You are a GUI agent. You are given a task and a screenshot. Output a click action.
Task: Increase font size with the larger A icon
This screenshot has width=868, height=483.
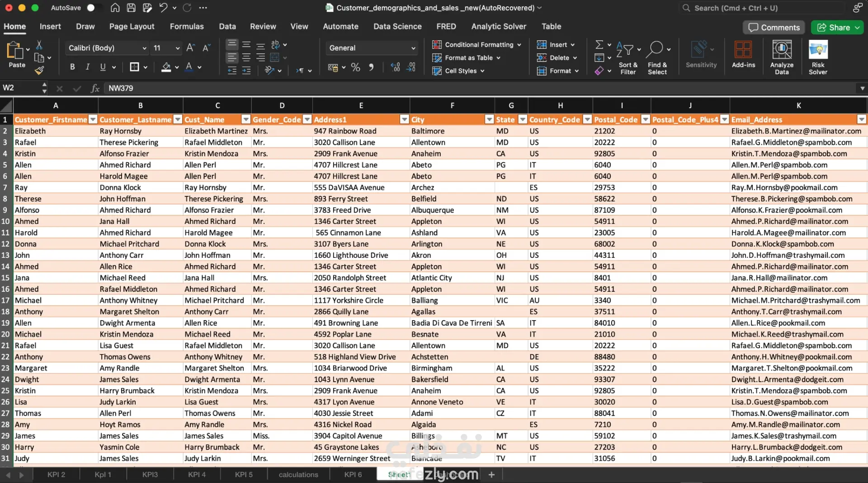191,47
